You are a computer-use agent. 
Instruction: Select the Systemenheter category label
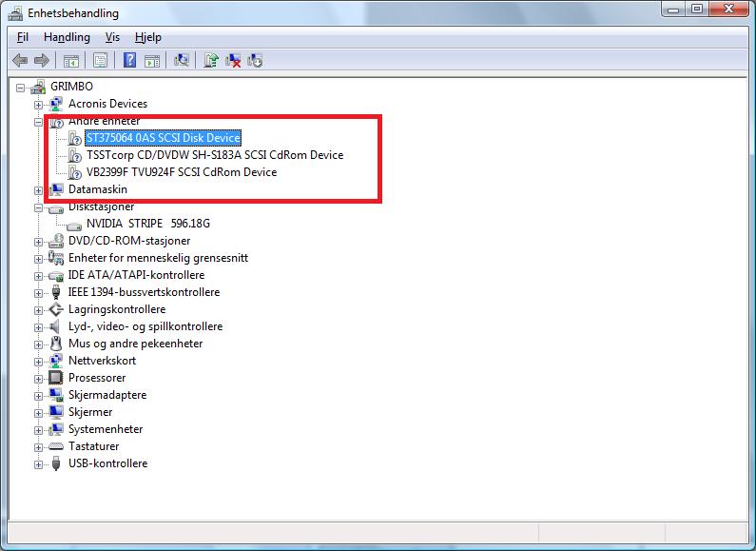(106, 429)
